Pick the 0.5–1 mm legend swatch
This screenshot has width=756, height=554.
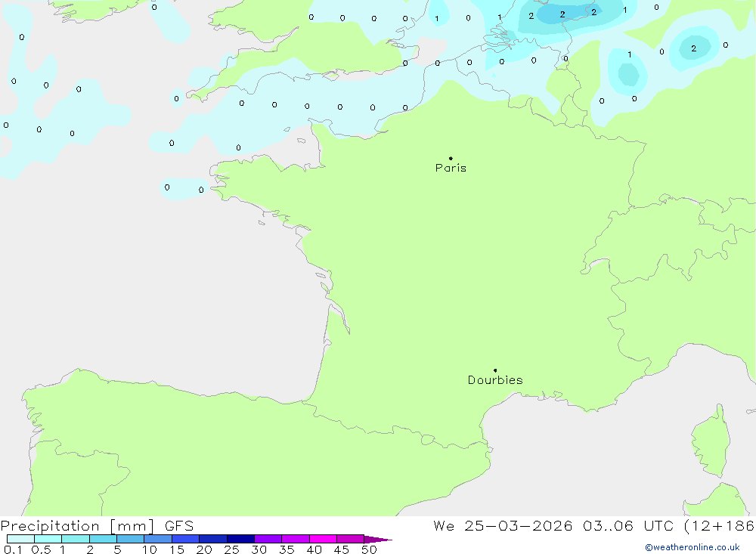pos(48,539)
